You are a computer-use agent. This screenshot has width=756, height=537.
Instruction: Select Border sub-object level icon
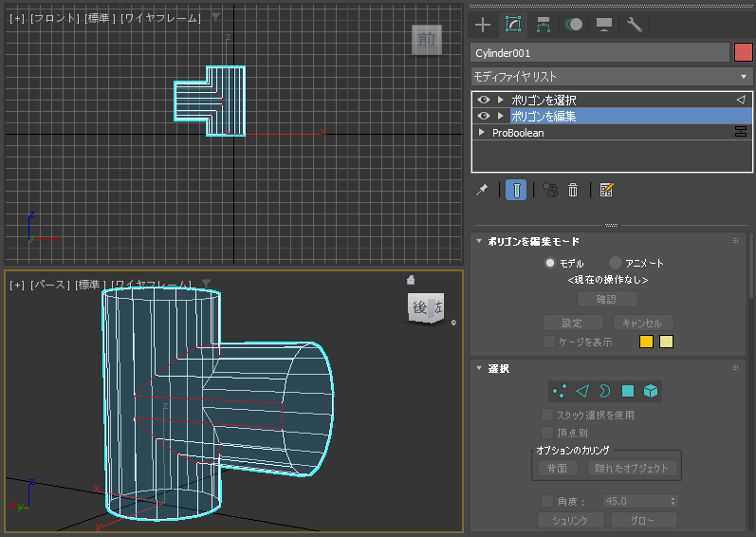click(604, 391)
